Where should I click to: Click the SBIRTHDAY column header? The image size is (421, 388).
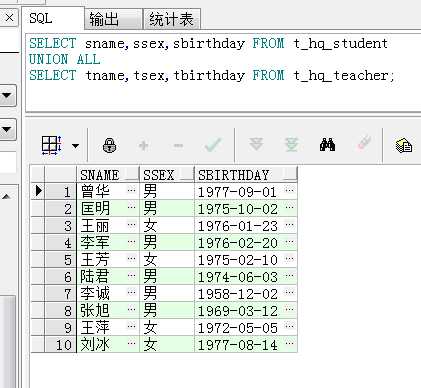point(246,175)
